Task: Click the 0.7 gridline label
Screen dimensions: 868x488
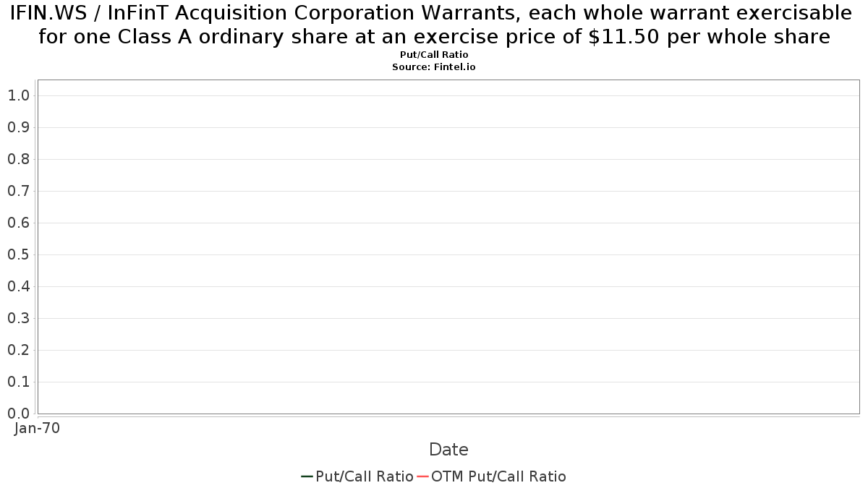Action: [x=19, y=191]
